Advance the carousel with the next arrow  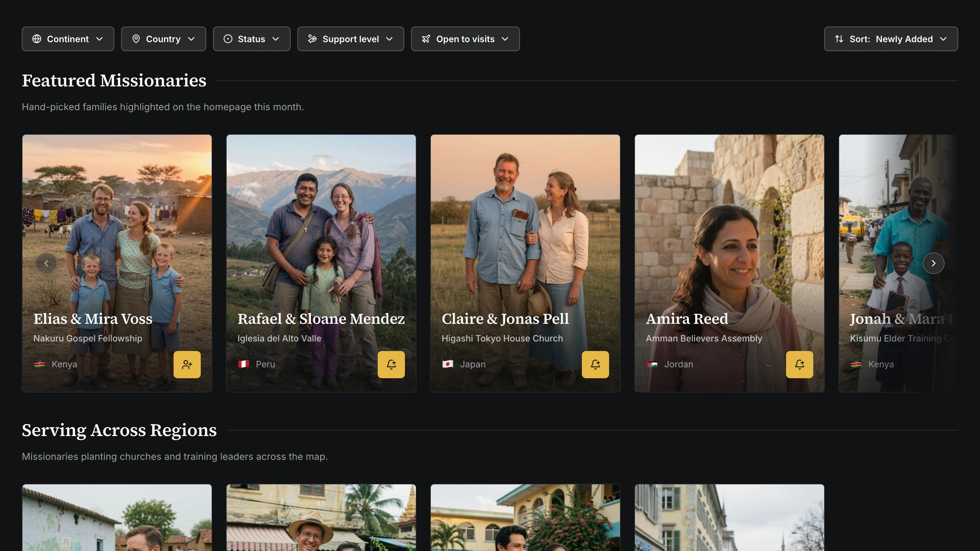(933, 263)
